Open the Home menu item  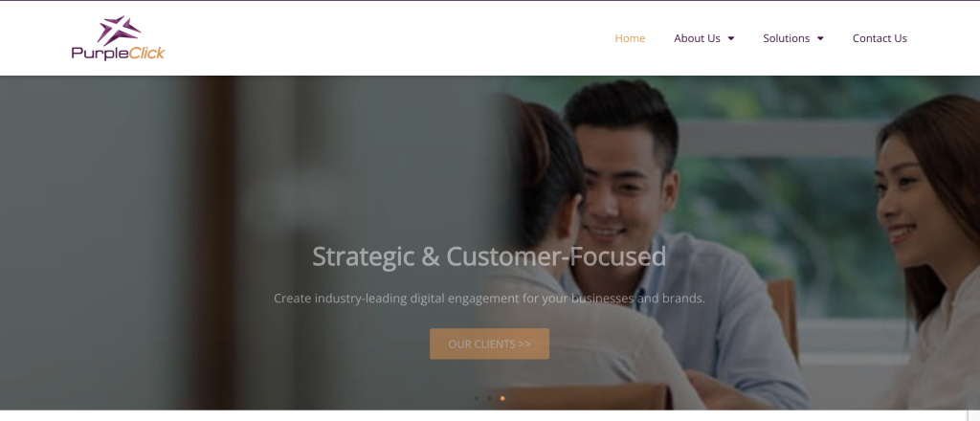630,38
